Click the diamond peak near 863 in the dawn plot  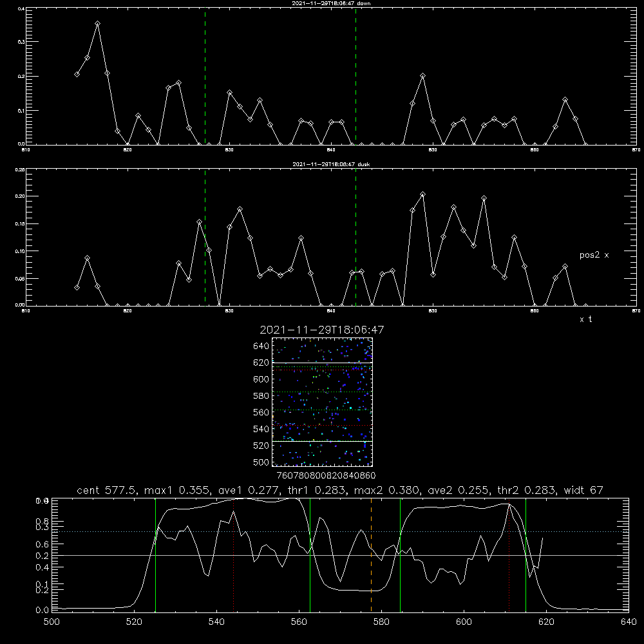click(x=565, y=100)
